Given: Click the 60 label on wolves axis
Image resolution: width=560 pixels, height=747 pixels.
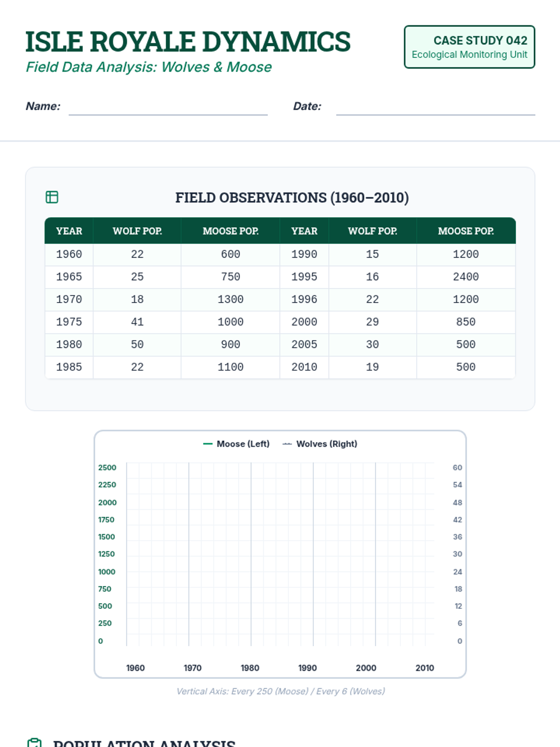Looking at the screenshot, I should (457, 468).
